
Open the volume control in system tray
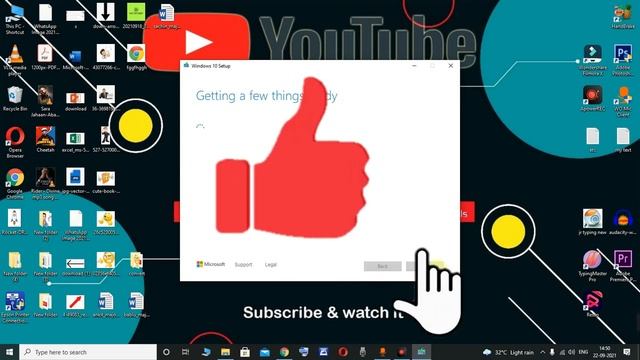[x=571, y=352]
